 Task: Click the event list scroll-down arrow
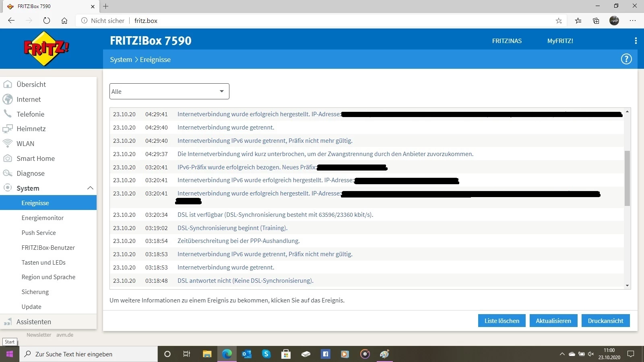627,286
